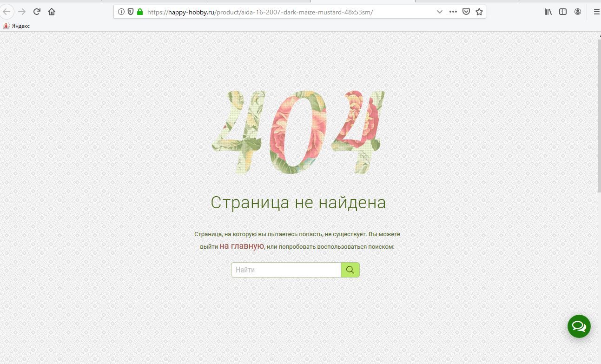Open the green chat widget button
The width and height of the screenshot is (601, 364).
pyautogui.click(x=579, y=326)
